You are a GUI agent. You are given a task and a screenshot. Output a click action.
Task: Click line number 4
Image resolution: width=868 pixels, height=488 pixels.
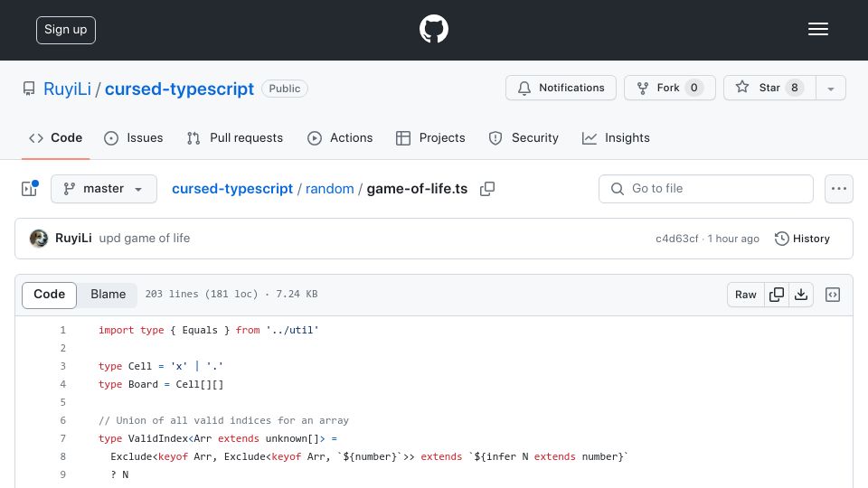coord(62,385)
